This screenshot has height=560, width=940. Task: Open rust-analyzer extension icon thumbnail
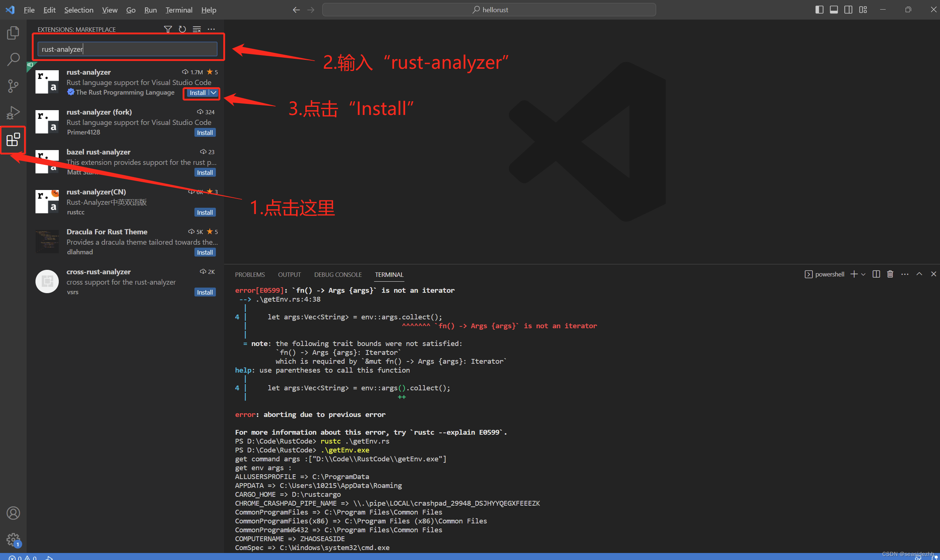coord(47,82)
